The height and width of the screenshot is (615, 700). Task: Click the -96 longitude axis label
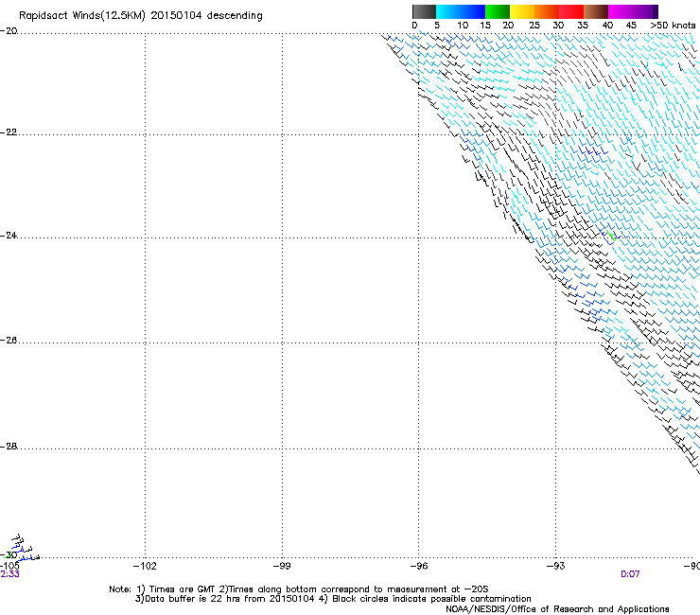tap(419, 567)
